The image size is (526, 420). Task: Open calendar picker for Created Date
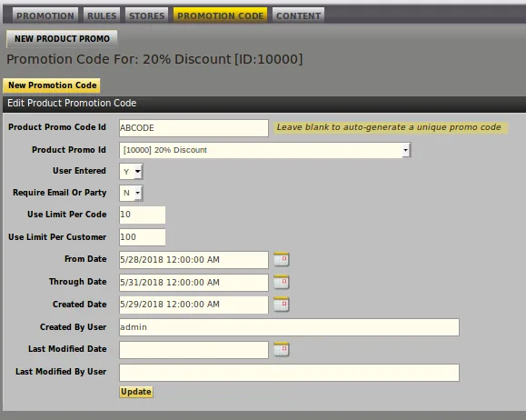pyautogui.click(x=281, y=305)
